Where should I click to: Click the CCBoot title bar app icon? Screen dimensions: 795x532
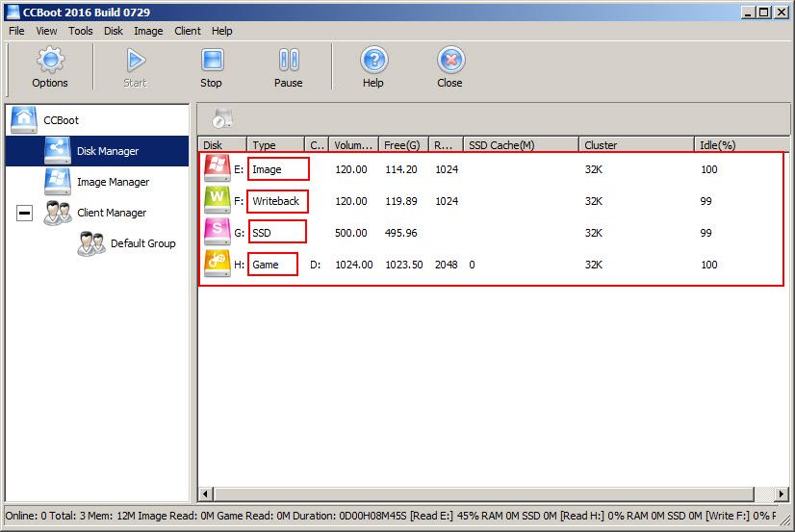click(13, 12)
